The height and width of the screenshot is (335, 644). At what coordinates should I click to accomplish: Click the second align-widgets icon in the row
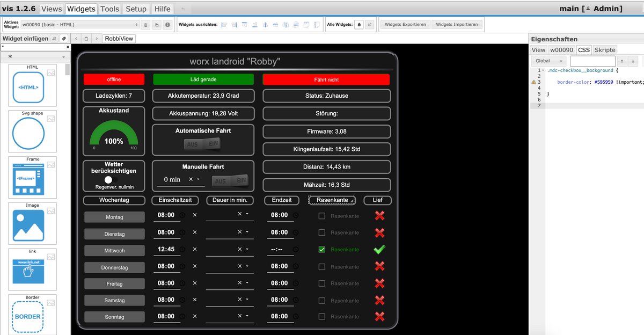coord(235,25)
